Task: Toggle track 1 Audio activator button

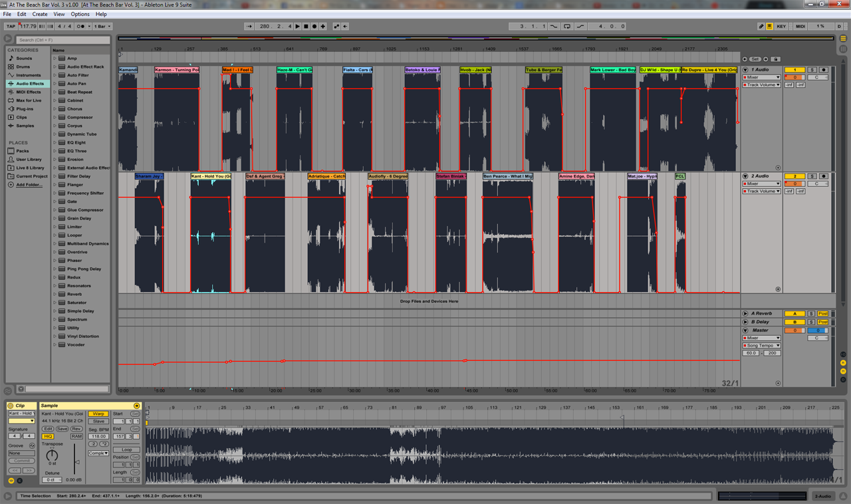Action: 794,70
